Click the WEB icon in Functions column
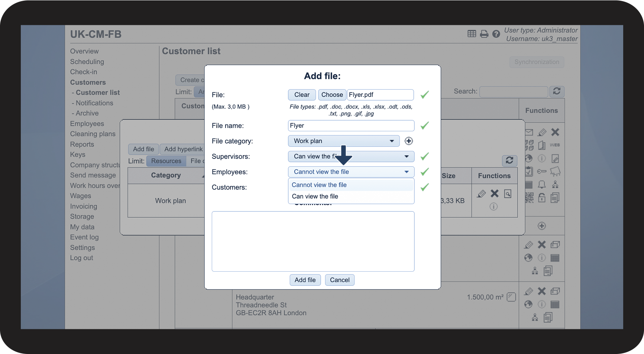644x354 pixels. coord(555,145)
